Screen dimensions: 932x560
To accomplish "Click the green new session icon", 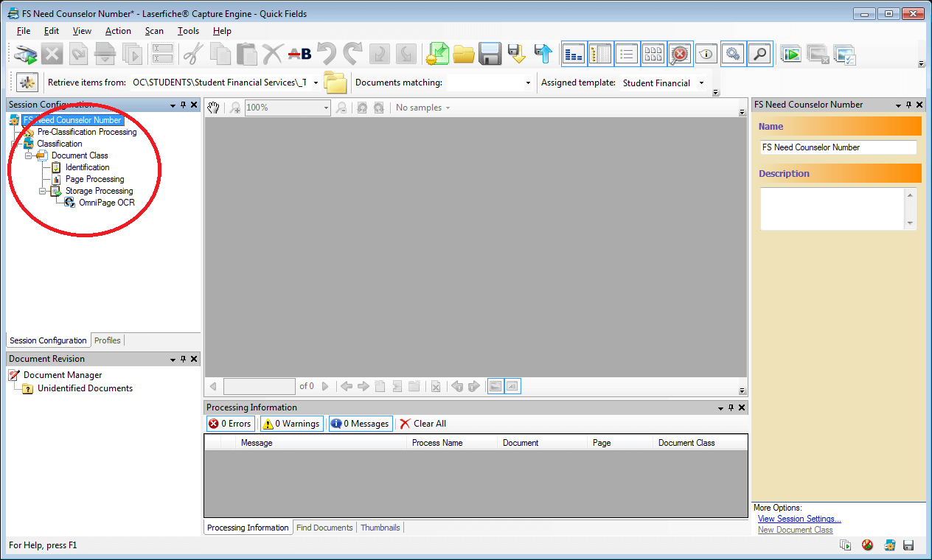I will point(438,54).
